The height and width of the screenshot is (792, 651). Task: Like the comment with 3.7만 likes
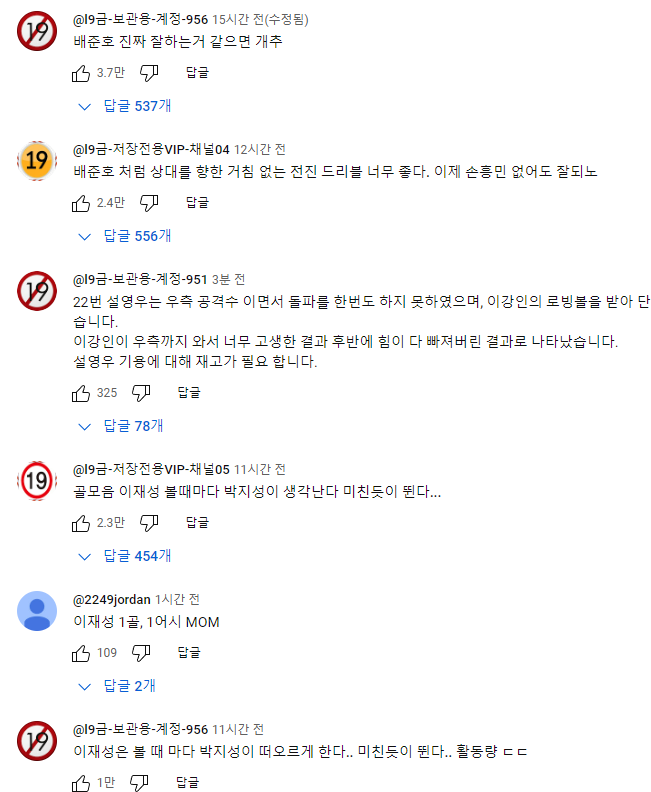pyautogui.click(x=81, y=73)
